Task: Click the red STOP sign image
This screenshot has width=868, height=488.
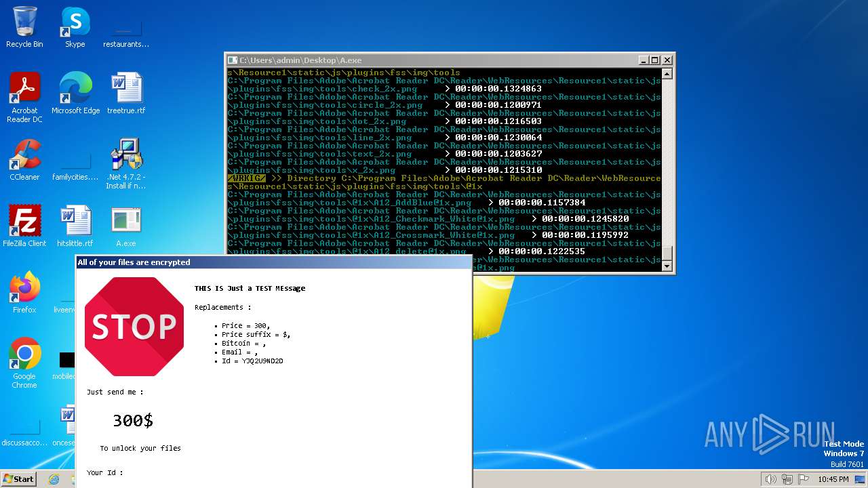Action: click(134, 327)
